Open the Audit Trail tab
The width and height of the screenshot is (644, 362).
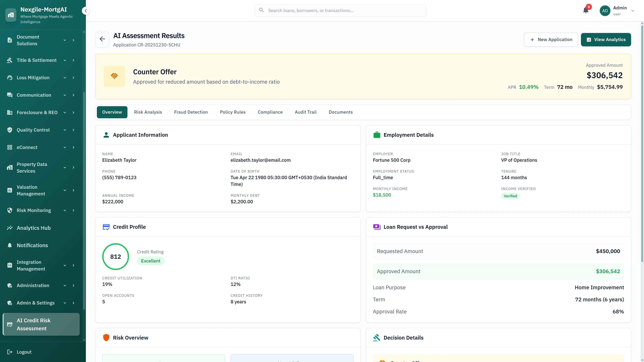coord(306,112)
